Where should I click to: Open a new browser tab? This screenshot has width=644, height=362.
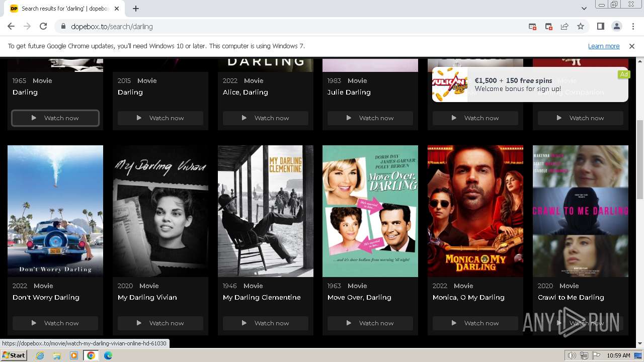click(x=136, y=9)
